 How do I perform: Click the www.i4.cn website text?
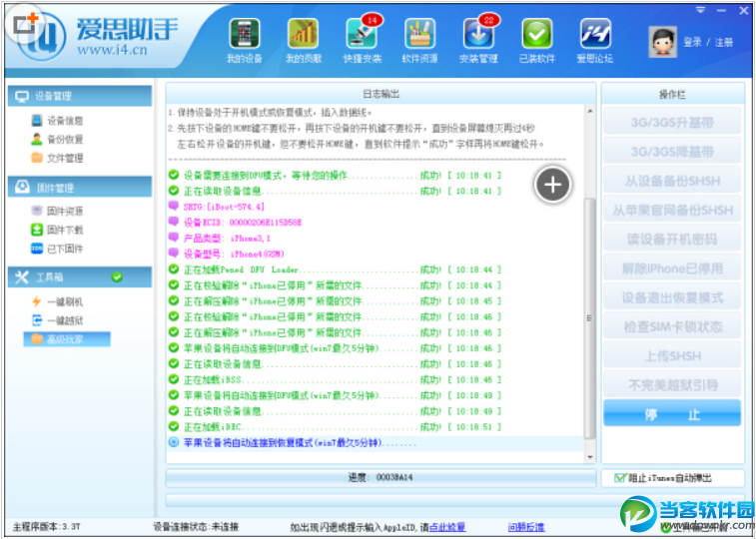(112, 50)
